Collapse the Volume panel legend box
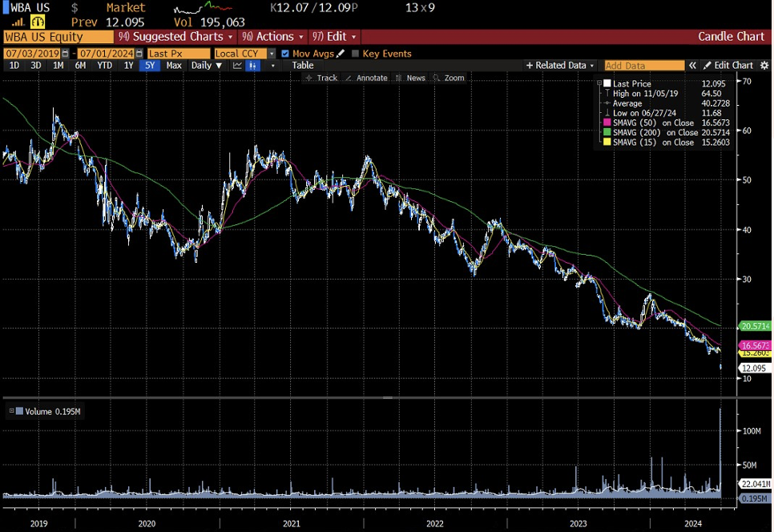The height and width of the screenshot is (532, 774). coord(11,410)
